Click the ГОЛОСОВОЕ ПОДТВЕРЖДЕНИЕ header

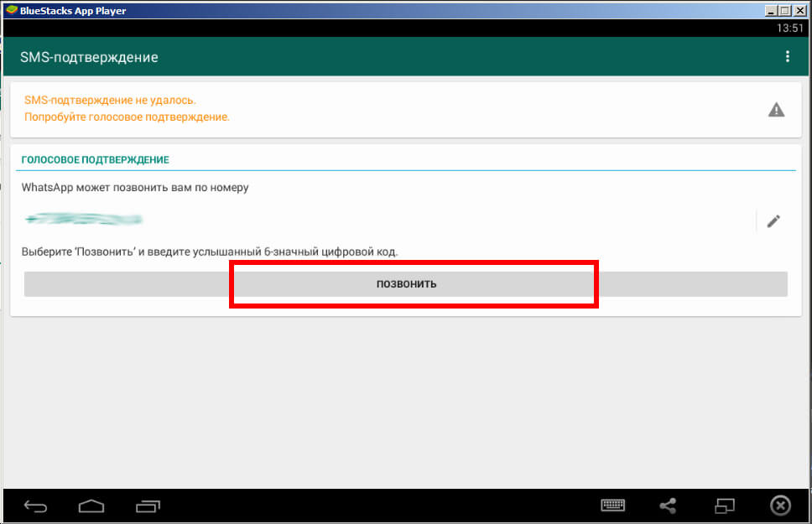tap(96, 159)
